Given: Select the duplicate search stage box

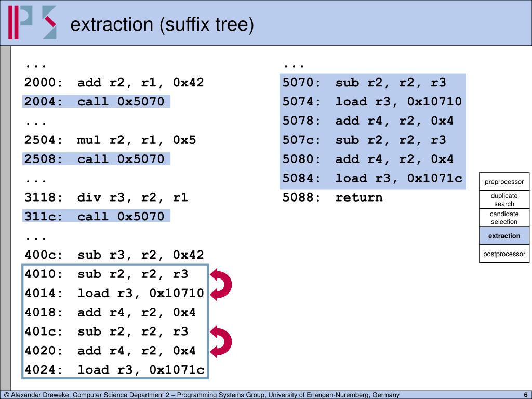Looking at the screenshot, I should [x=504, y=200].
